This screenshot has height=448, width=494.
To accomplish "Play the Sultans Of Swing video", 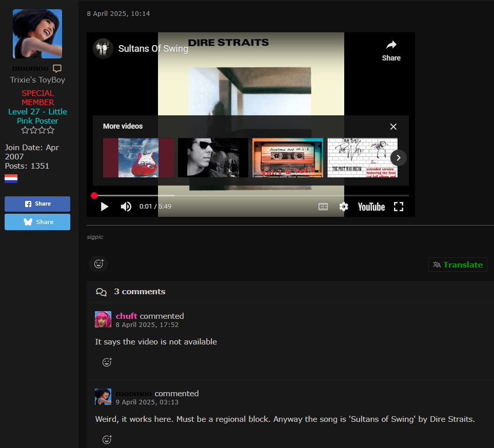I will [105, 207].
